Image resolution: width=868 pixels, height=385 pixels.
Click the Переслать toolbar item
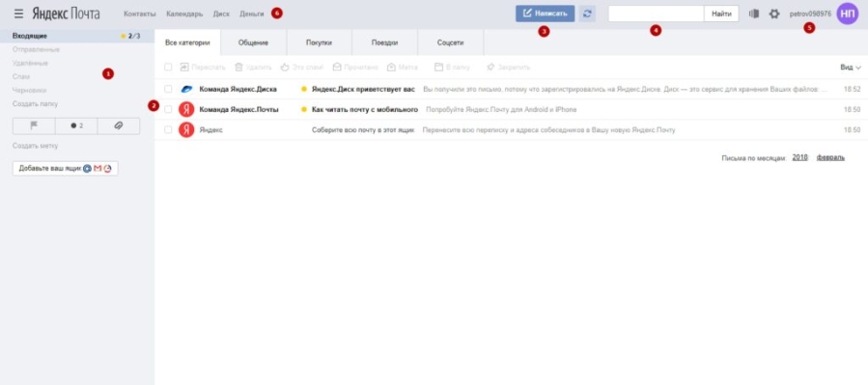point(203,68)
